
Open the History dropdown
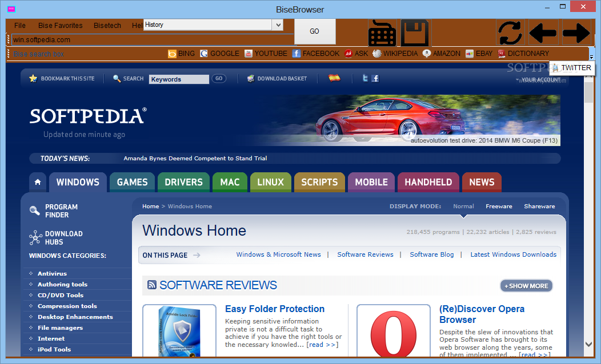278,25
